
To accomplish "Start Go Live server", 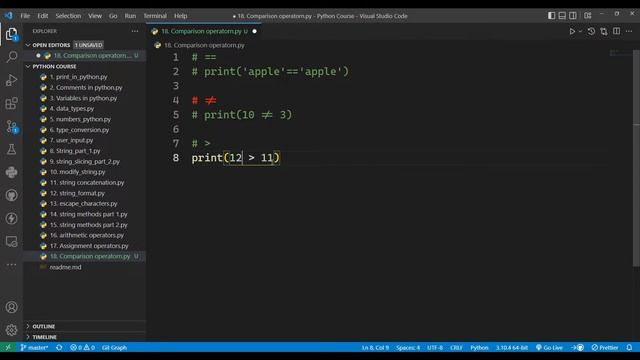I will [x=549, y=347].
